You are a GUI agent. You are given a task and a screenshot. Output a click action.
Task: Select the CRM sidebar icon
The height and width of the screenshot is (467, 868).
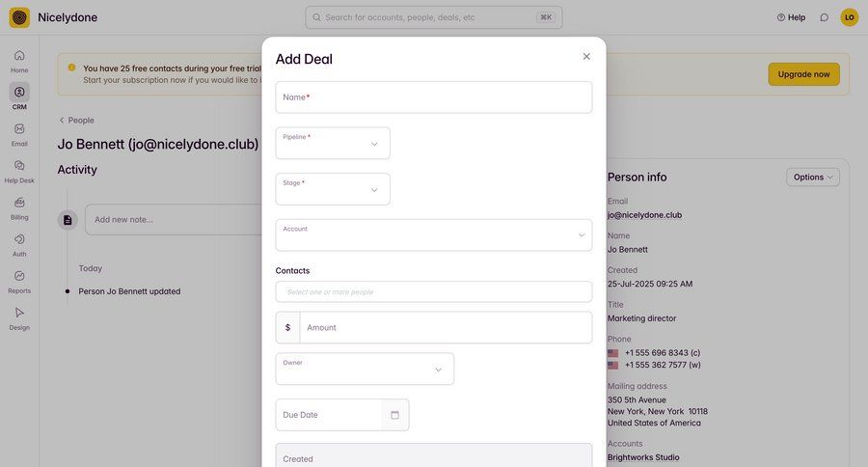(x=19, y=92)
